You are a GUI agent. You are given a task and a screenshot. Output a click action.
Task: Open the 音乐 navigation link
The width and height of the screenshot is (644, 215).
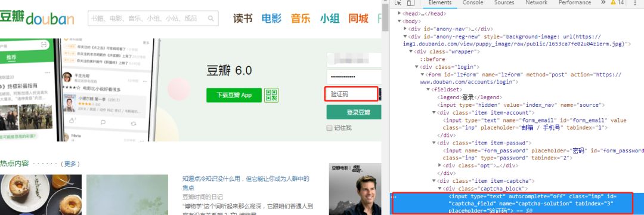[x=301, y=18]
